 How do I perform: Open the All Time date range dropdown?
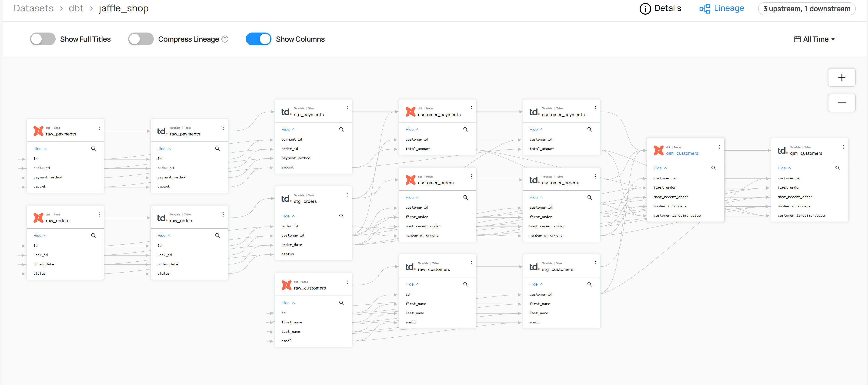[x=815, y=39]
